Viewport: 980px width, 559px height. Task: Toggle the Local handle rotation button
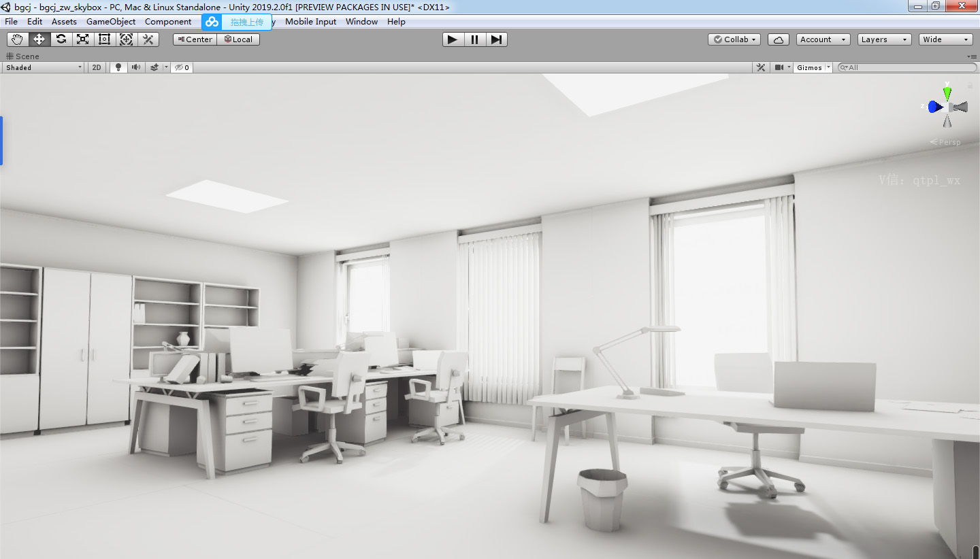(x=238, y=39)
